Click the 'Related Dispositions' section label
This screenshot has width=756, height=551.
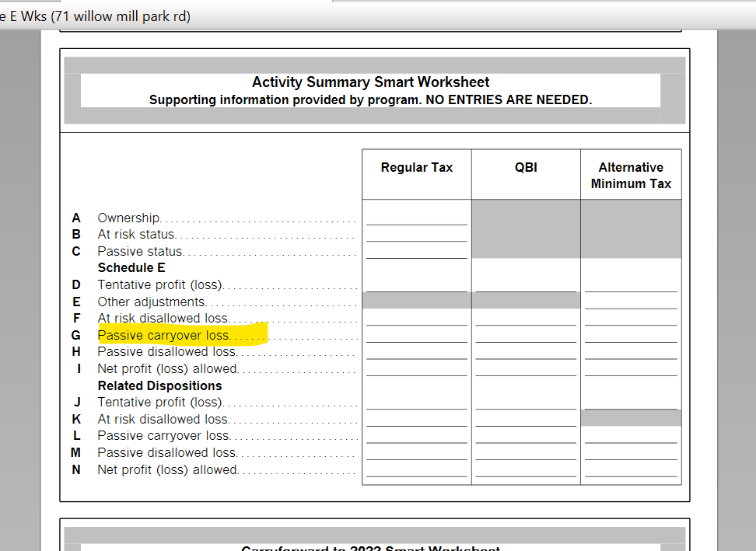[159, 385]
